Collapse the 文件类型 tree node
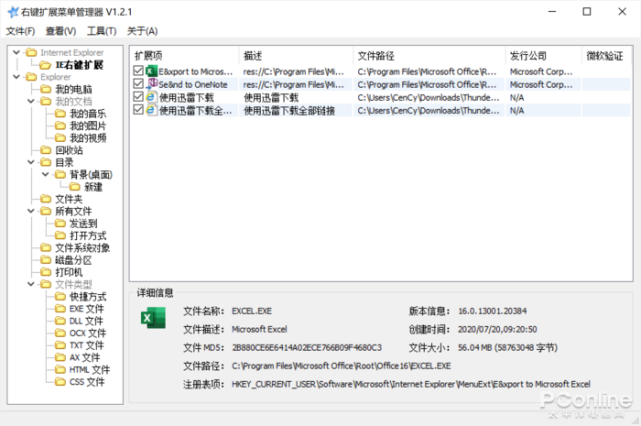 click(x=31, y=284)
